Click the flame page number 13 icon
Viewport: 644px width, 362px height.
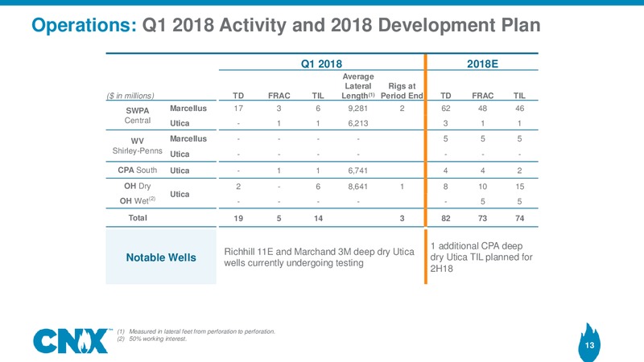point(589,343)
